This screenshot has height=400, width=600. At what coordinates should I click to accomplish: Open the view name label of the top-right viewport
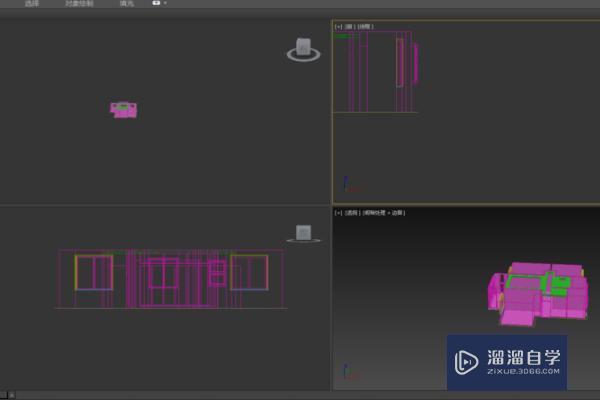click(350, 26)
